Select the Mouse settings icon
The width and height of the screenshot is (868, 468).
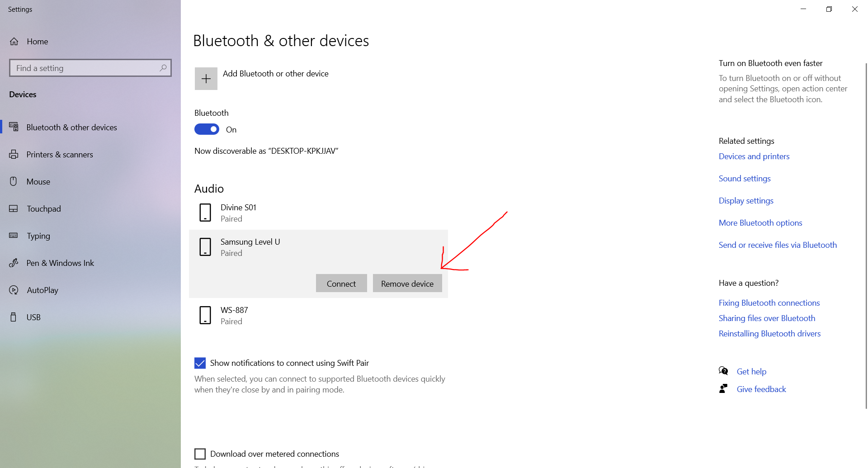pos(14,181)
